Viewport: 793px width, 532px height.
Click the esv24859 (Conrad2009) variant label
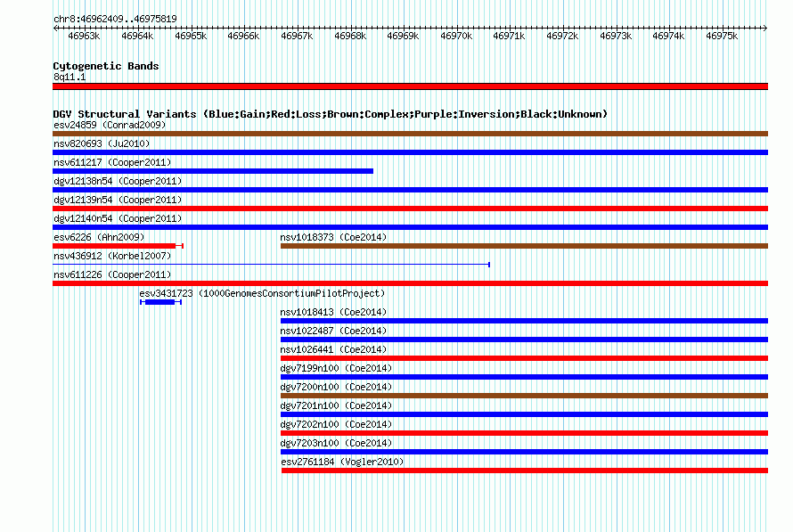[x=110, y=125]
